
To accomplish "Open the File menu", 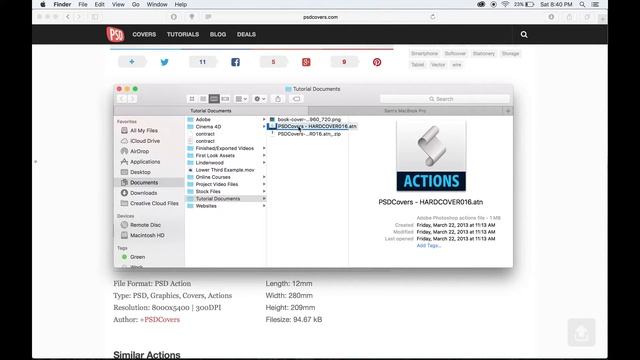I will pyautogui.click(x=83, y=4).
